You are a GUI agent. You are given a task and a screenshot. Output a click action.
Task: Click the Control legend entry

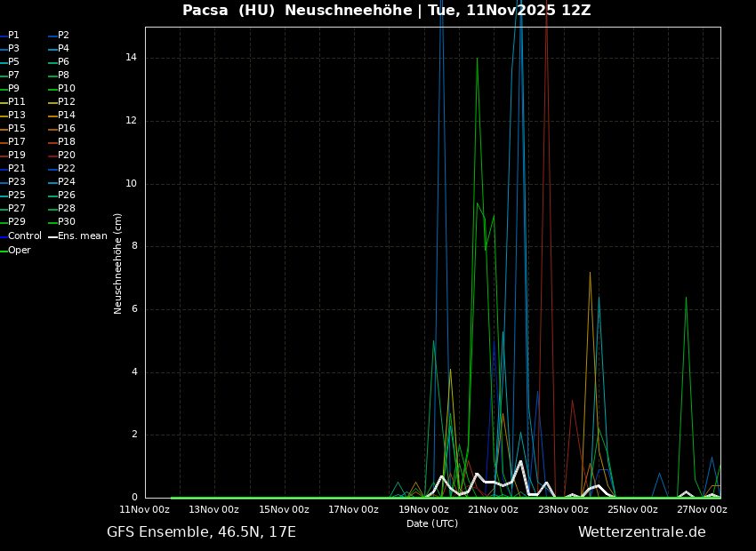coord(24,236)
